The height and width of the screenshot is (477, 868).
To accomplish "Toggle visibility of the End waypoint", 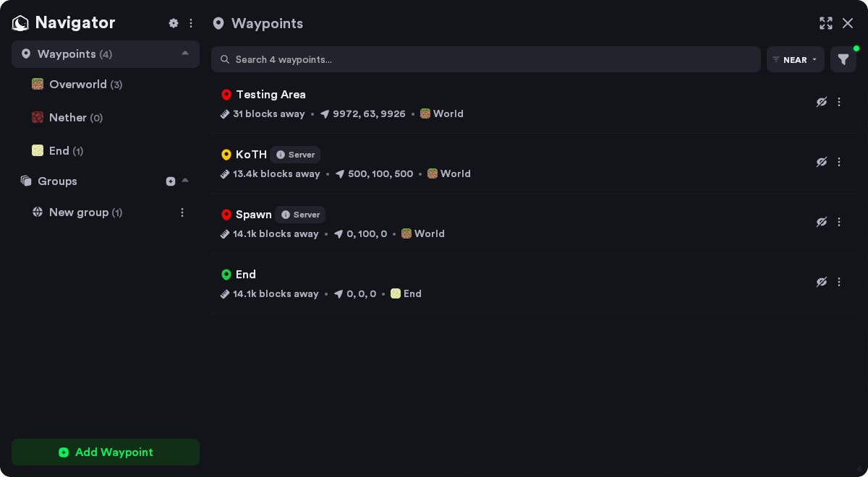I will (x=822, y=282).
